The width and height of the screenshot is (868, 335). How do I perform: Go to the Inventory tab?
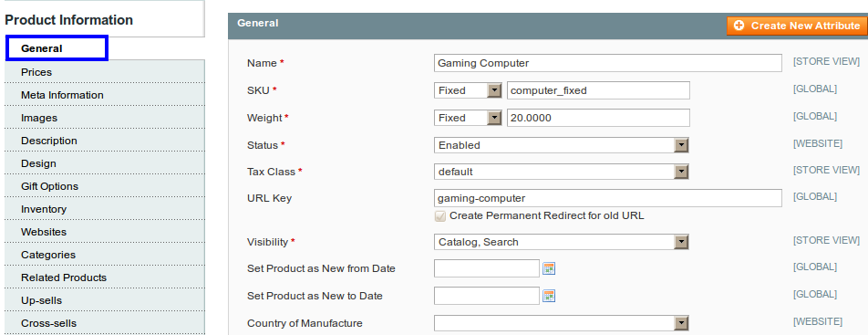105,208
